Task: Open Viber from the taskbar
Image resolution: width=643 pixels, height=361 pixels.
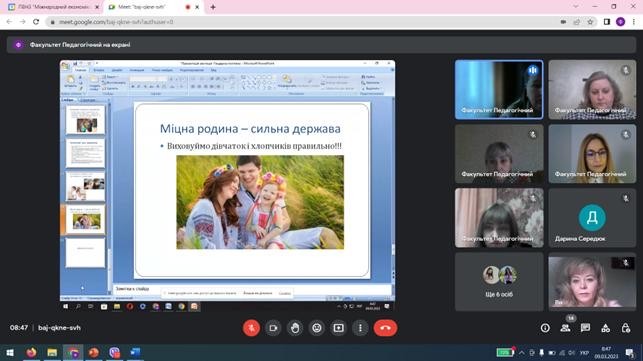Action: point(114,352)
